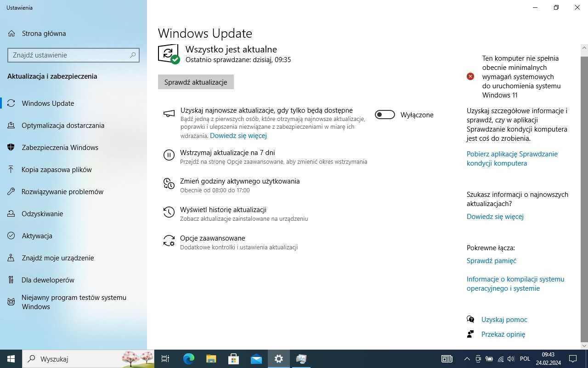Viewport: 588px width, 368px height.
Task: Open Windows Update in the sidebar
Action: point(73,103)
